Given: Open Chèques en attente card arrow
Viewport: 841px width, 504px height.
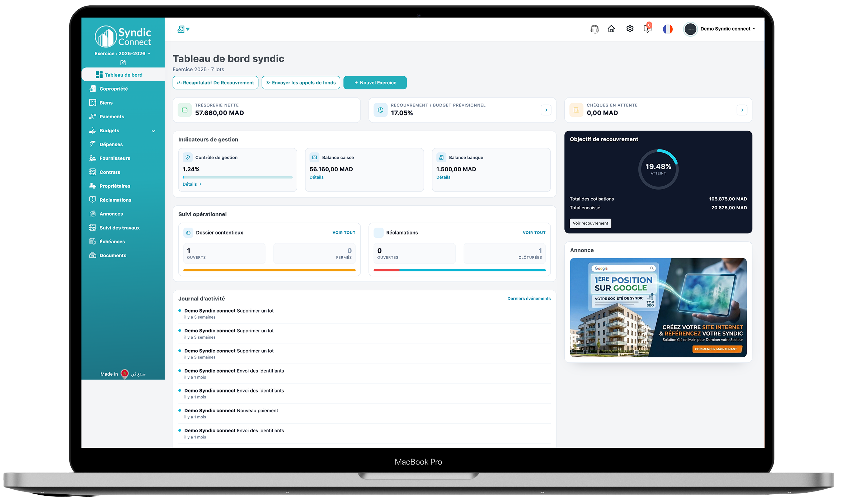Looking at the screenshot, I should tap(742, 110).
